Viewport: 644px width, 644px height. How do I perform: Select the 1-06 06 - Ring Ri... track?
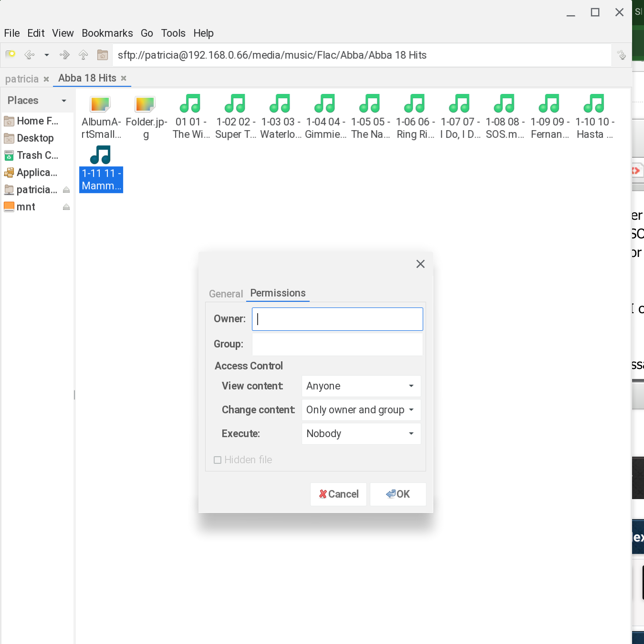point(415,117)
